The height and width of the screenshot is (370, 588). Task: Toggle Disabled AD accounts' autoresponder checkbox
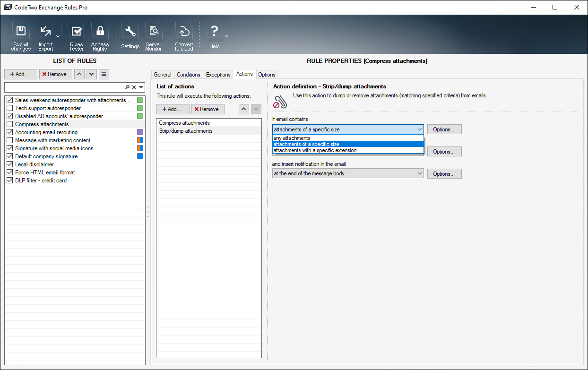click(9, 116)
